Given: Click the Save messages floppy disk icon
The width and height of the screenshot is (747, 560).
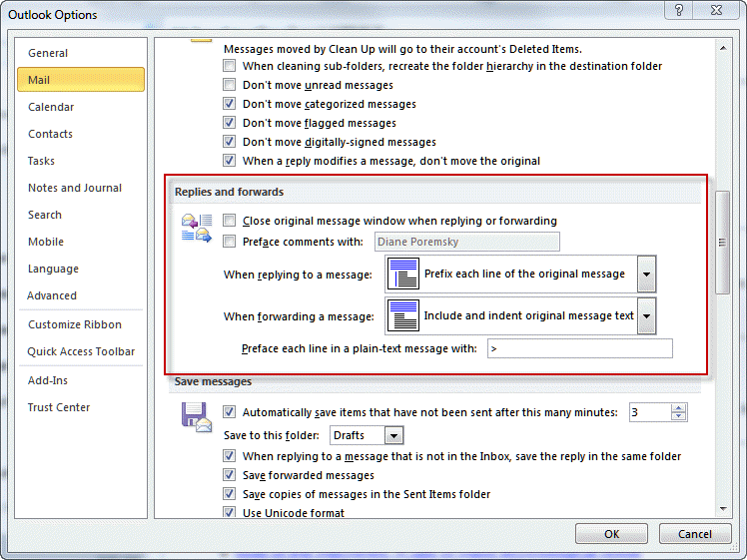Looking at the screenshot, I should [x=197, y=417].
